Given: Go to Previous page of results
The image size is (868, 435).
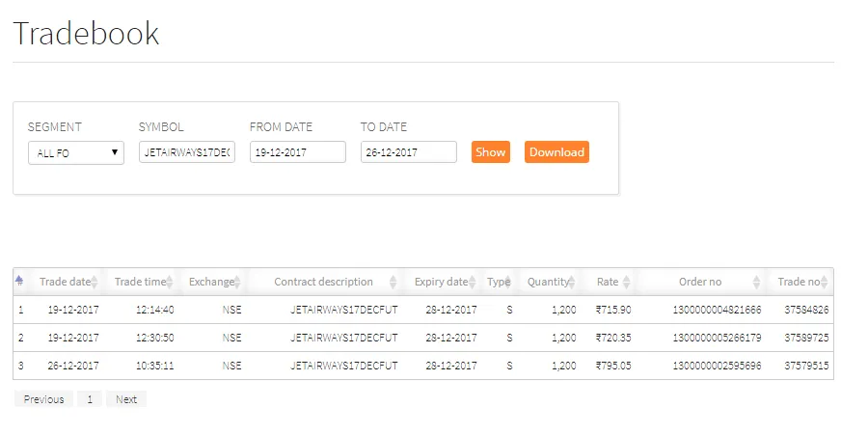Looking at the screenshot, I should click(43, 399).
